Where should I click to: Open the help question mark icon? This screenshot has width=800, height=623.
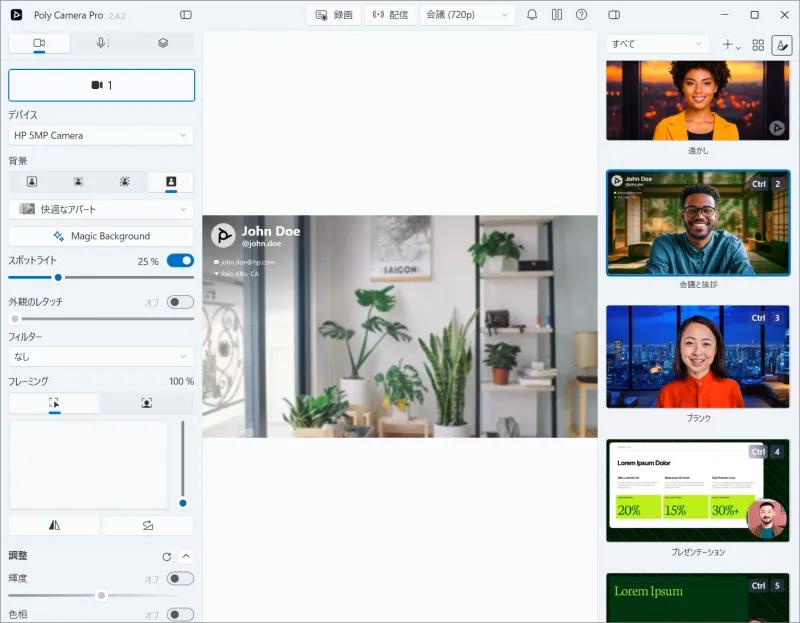[581, 15]
